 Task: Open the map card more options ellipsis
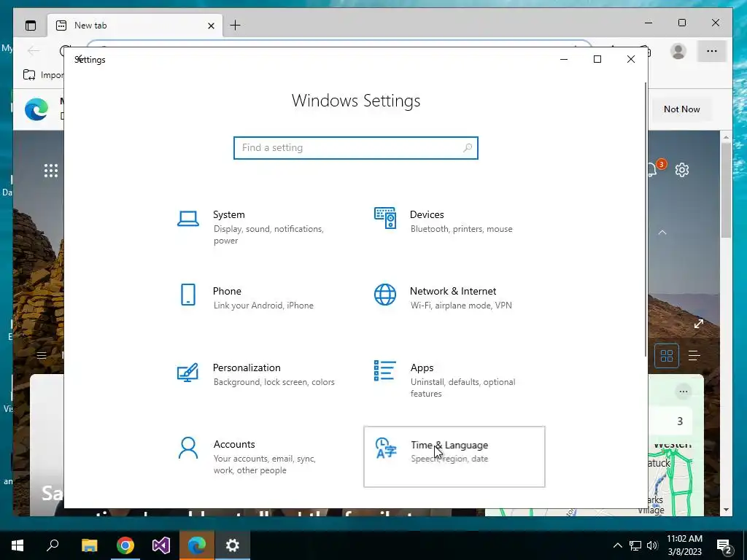tap(683, 392)
